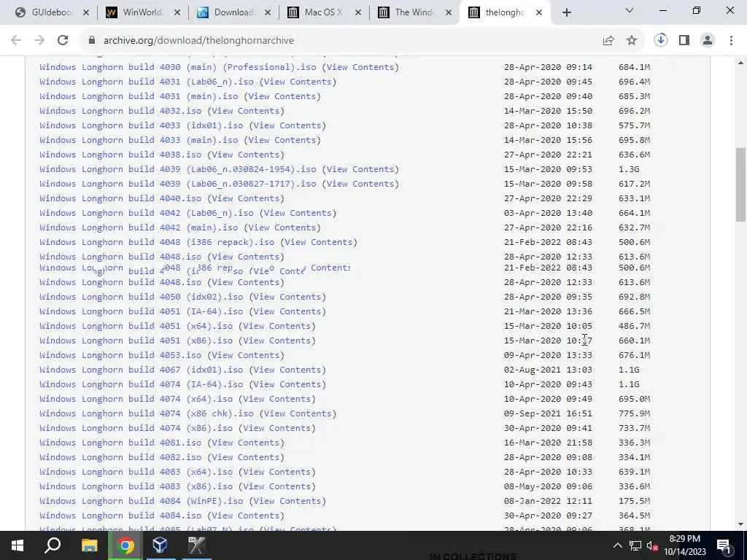Image resolution: width=747 pixels, height=560 pixels.
Task: Click the network tray icon
Action: (x=635, y=545)
